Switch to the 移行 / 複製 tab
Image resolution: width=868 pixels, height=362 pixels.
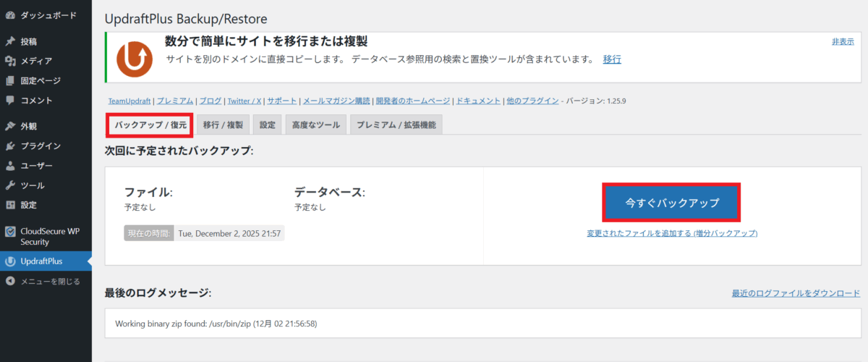pos(224,125)
